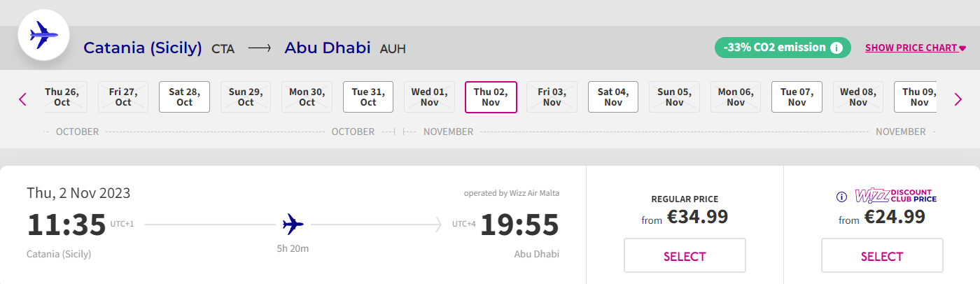Click the next dates arrow
The height and width of the screenshot is (284, 980).
point(958,99)
